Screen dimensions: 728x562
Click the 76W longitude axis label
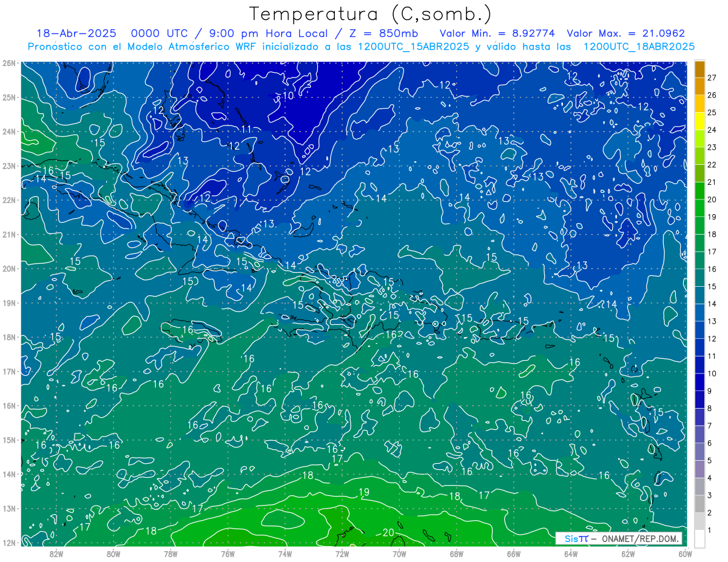[x=228, y=554]
